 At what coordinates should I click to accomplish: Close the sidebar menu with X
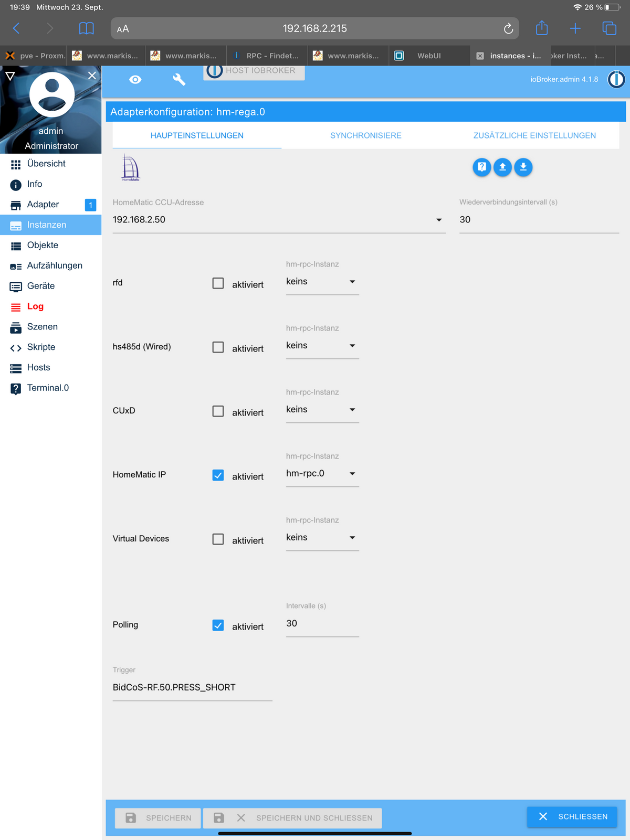click(92, 76)
